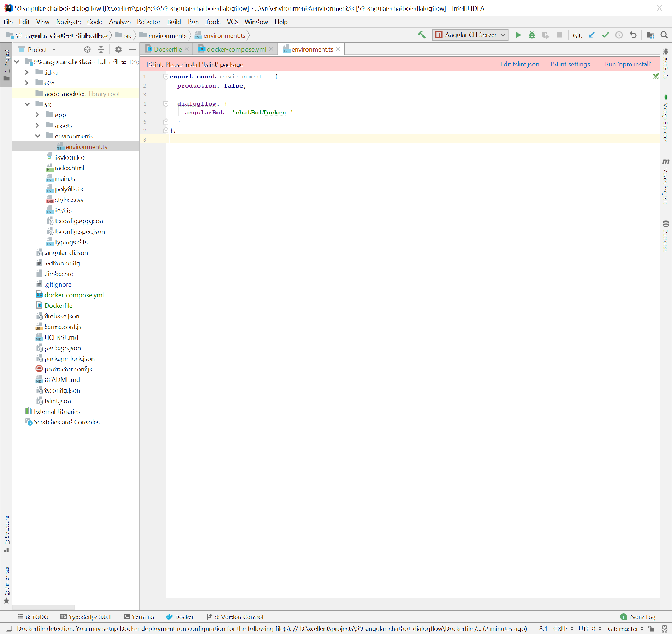Open the Event Log
Screen dimensions: 672x634
tap(638, 617)
